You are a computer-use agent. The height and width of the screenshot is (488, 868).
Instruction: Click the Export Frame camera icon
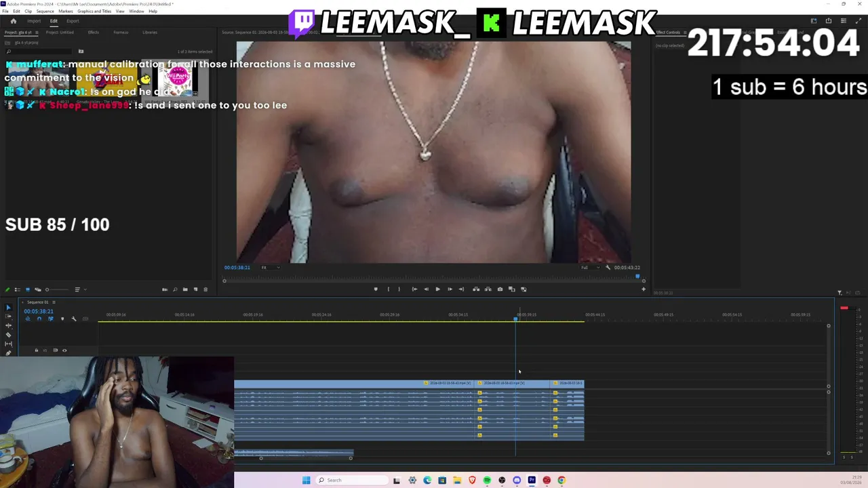(x=500, y=289)
